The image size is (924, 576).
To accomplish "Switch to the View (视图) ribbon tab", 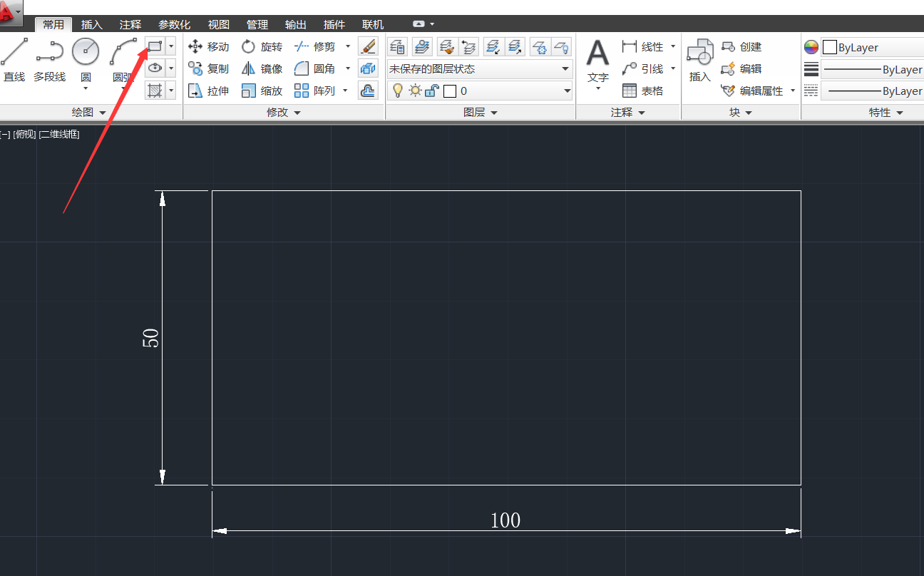I will point(219,24).
